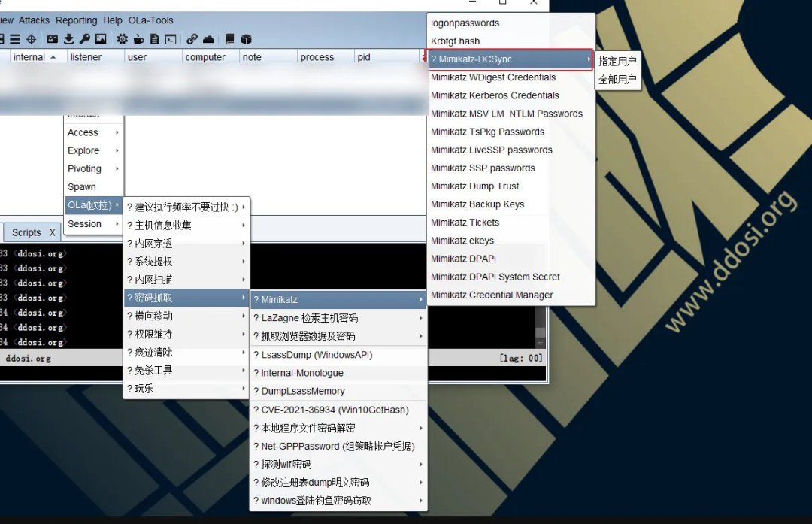This screenshot has width=812, height=524.
Task: Click the target view crosshair icon
Action: tap(31, 39)
